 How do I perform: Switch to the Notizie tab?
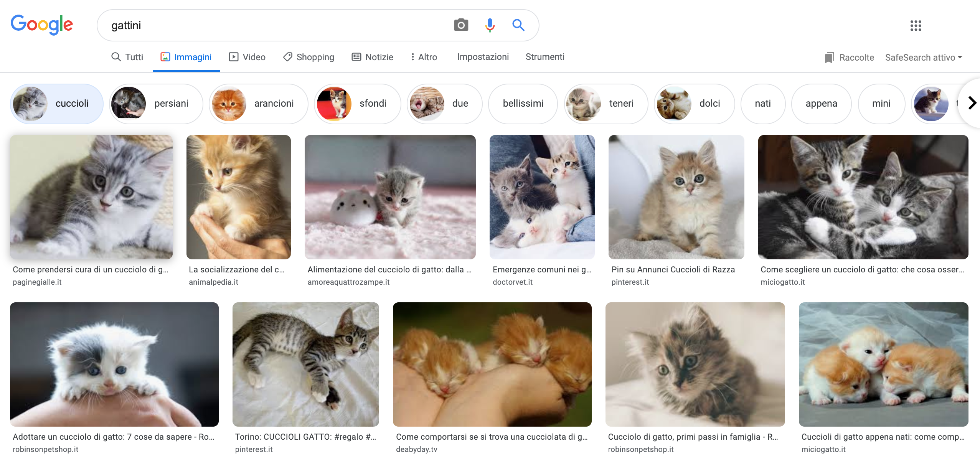[x=373, y=57]
